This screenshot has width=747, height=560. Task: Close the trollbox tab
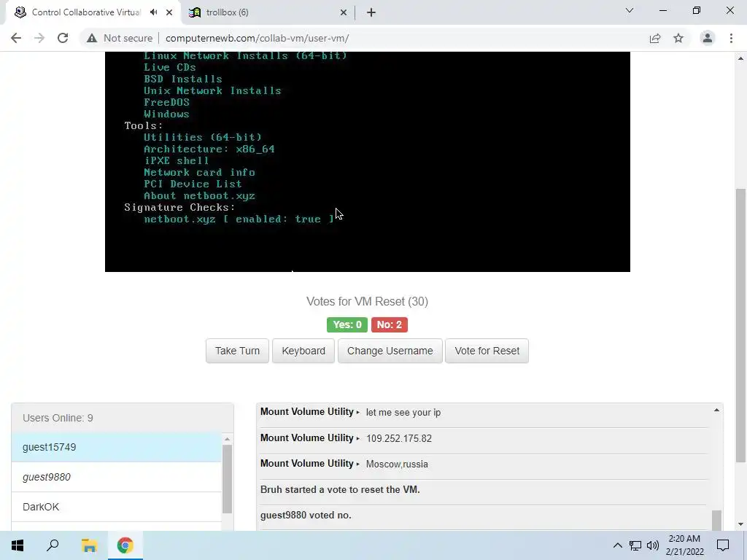click(x=344, y=12)
